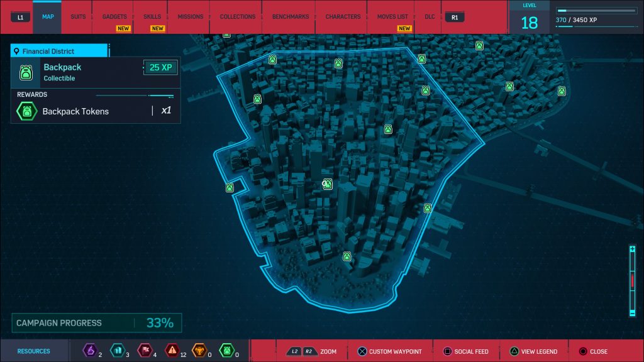Open the Characters tab
The width and height of the screenshot is (644, 362).
pyautogui.click(x=343, y=17)
